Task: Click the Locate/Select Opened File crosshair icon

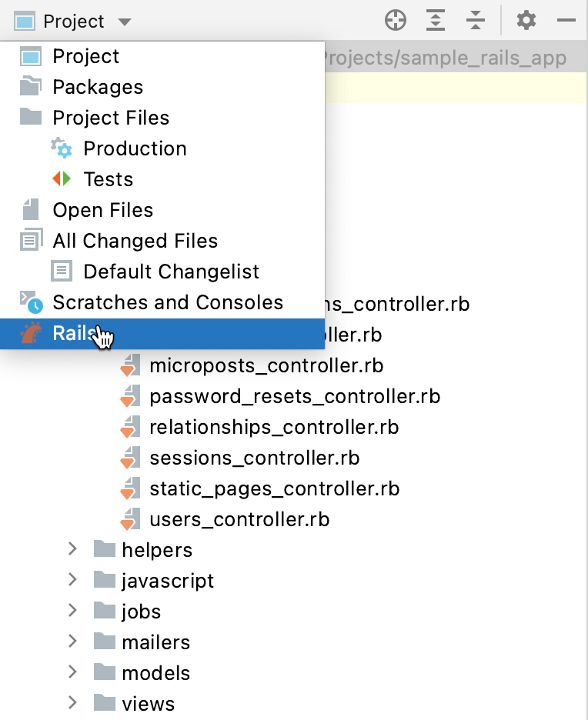Action: (x=396, y=21)
